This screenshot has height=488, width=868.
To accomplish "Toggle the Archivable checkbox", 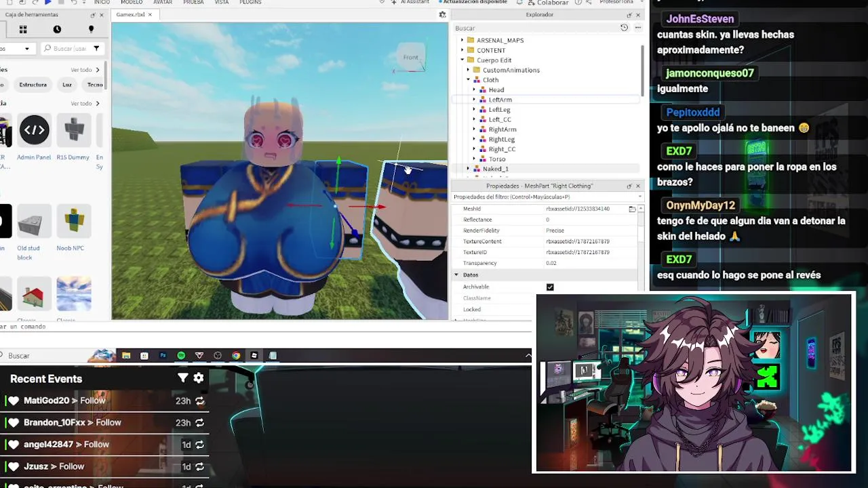I will [550, 287].
